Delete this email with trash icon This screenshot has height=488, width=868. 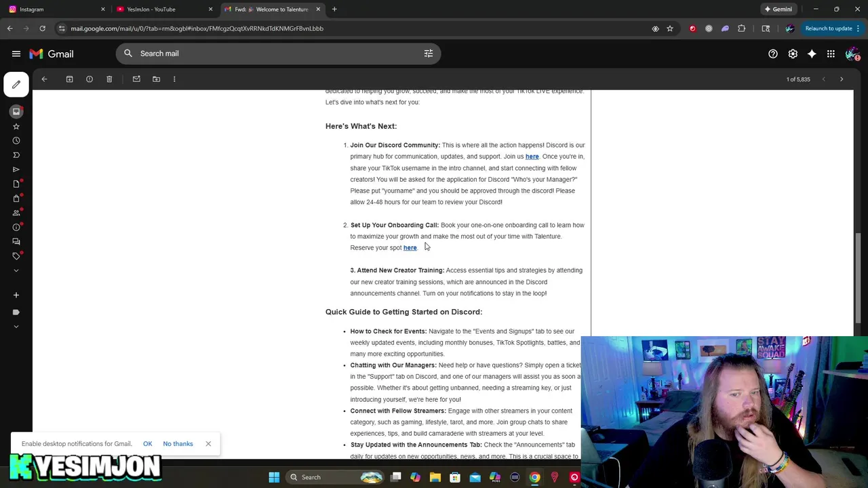click(x=109, y=79)
